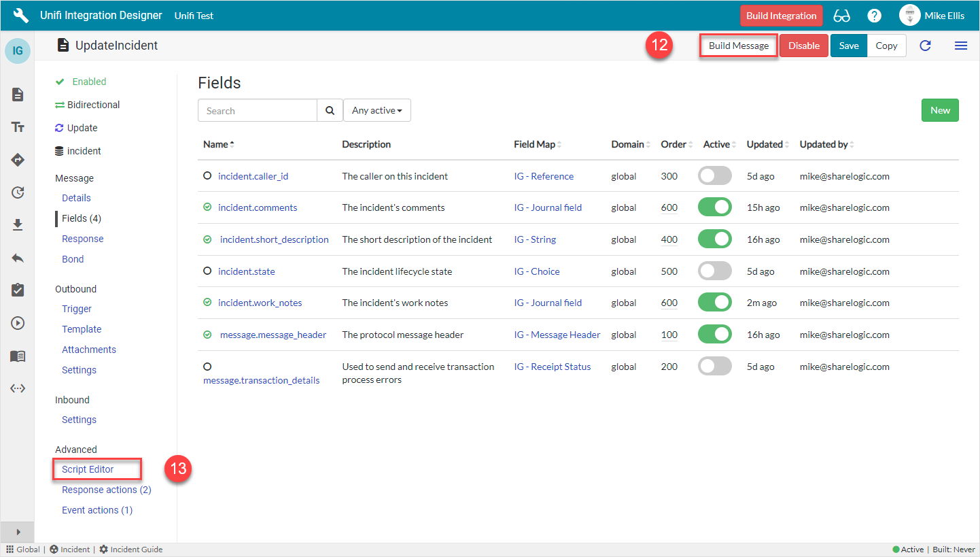The width and height of the screenshot is (980, 557).
Task: Click the play circle icon in sidebar
Action: [x=18, y=323]
